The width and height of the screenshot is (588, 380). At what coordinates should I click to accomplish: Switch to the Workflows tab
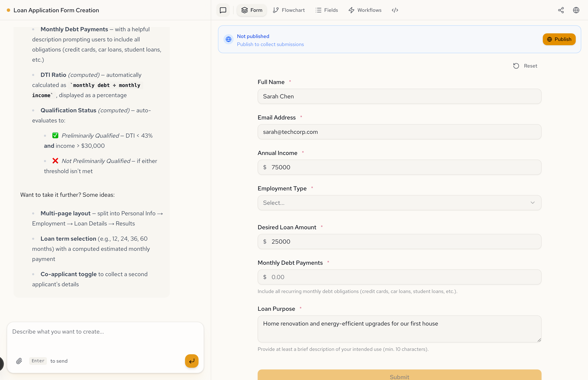[365, 10]
